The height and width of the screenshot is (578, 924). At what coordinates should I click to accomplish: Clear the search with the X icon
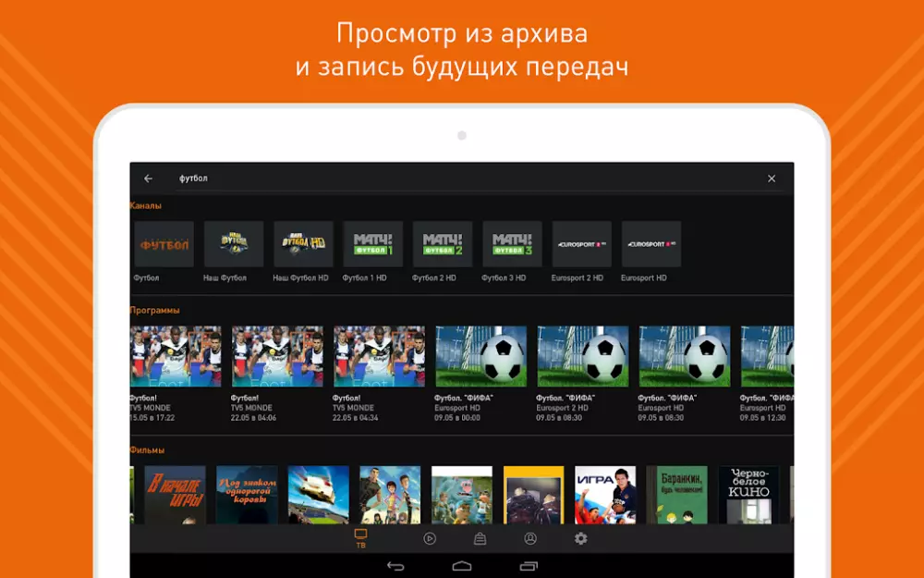[x=772, y=178]
